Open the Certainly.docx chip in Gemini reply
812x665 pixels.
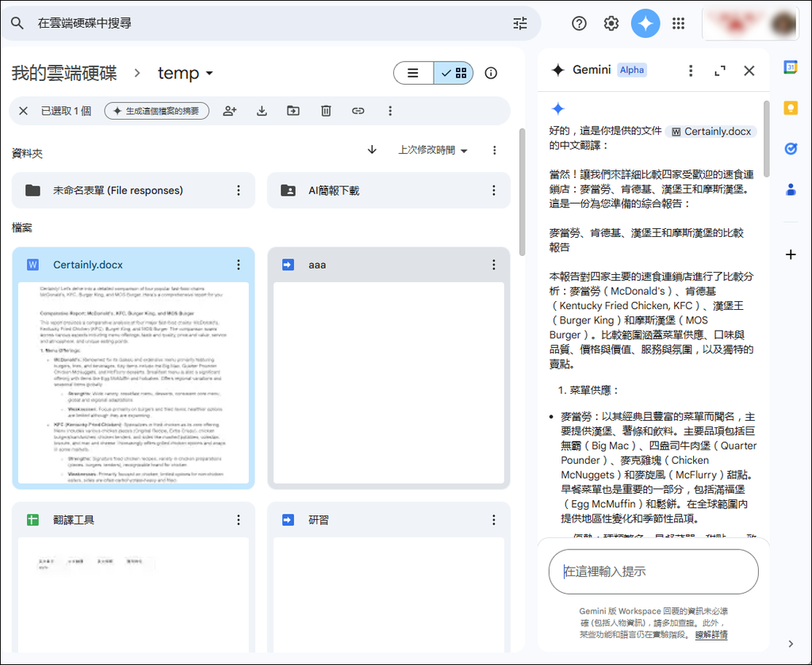tap(711, 132)
